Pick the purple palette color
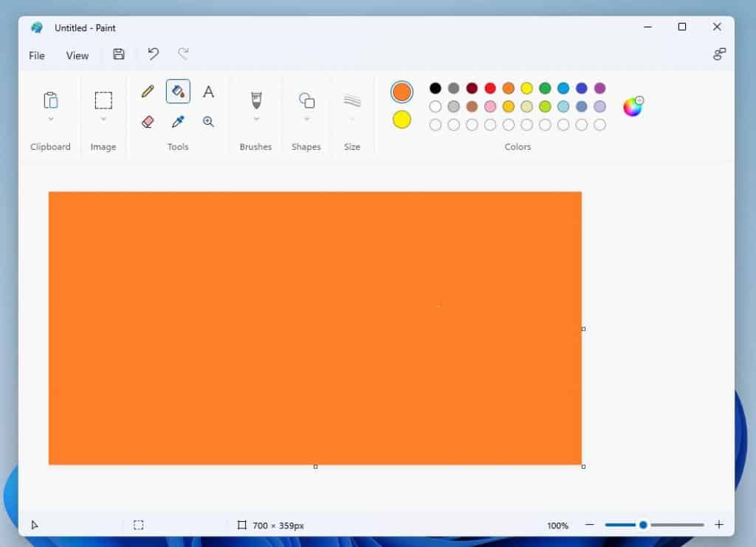Image resolution: width=756 pixels, height=547 pixels. click(x=599, y=88)
